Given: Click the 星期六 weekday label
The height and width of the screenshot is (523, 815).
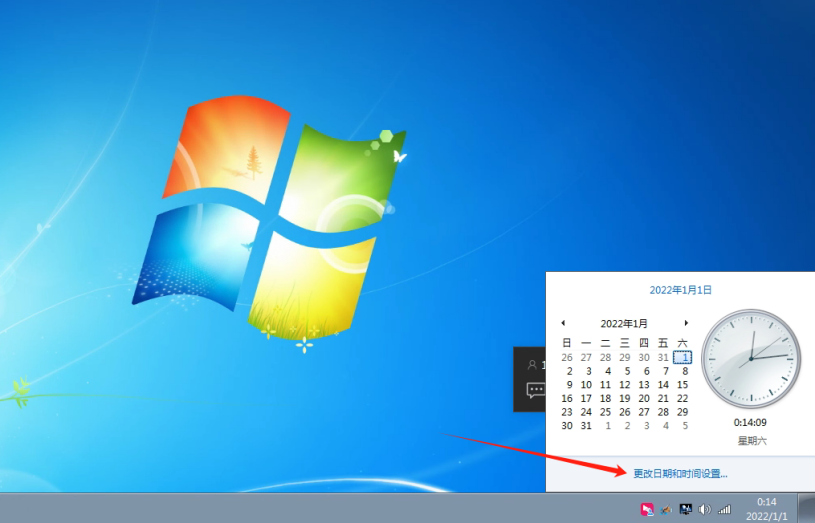Looking at the screenshot, I should (752, 441).
